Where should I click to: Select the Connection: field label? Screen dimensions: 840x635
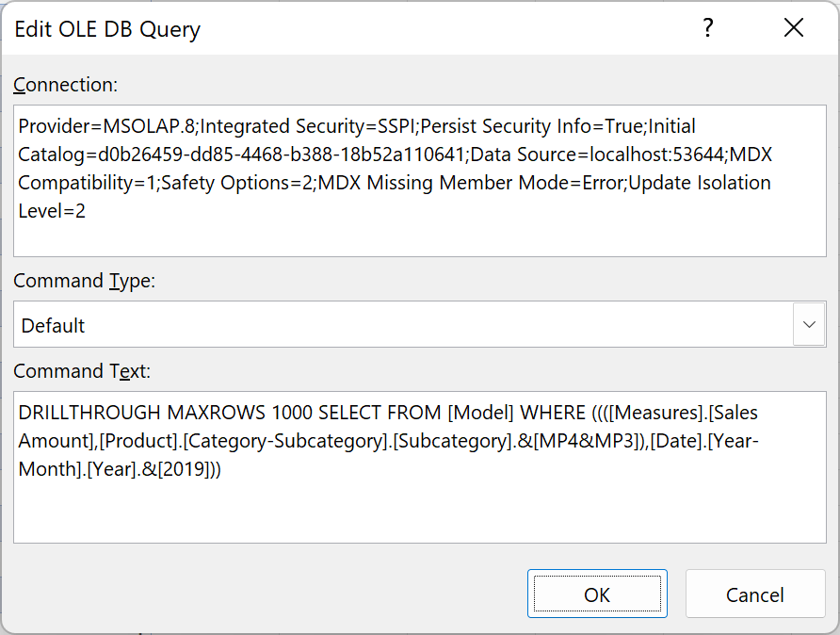[x=65, y=85]
